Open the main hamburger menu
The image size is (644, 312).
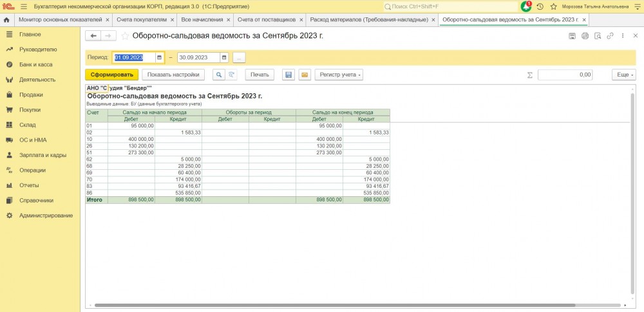[23, 6]
